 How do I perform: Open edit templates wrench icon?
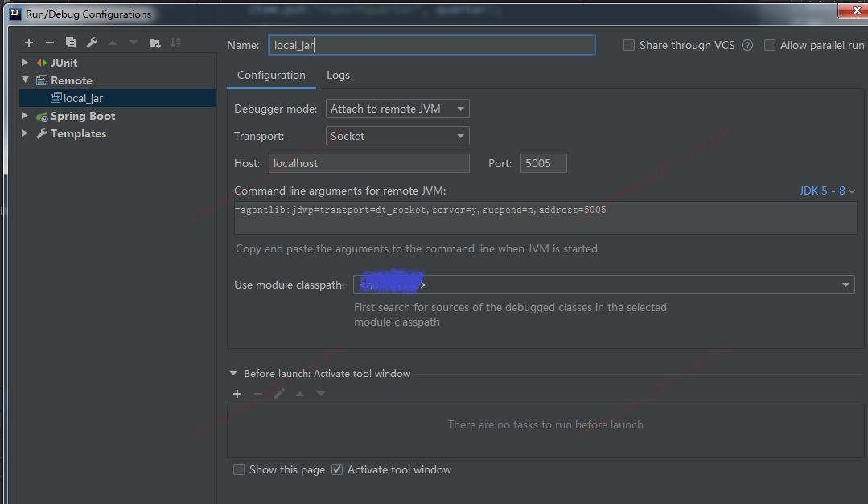(x=92, y=43)
